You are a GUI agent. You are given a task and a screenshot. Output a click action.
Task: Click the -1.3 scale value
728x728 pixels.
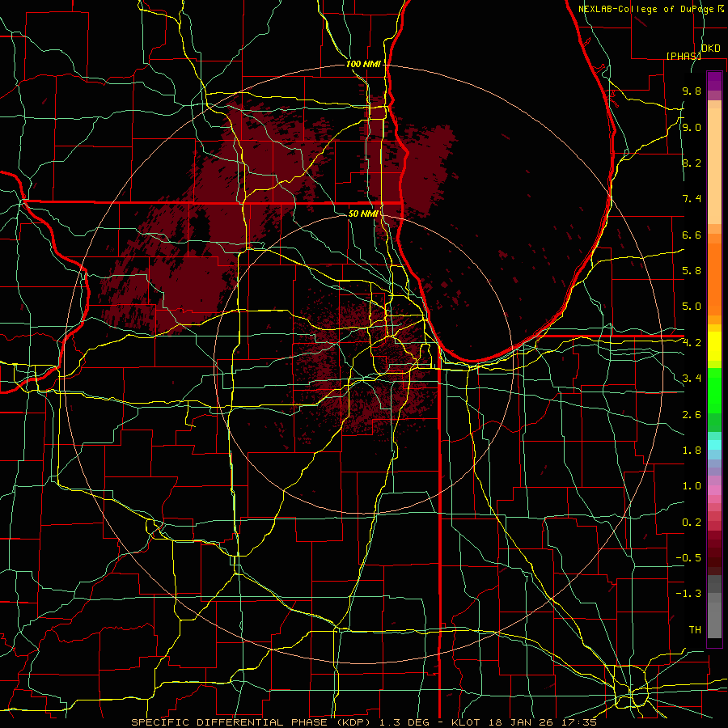click(688, 594)
